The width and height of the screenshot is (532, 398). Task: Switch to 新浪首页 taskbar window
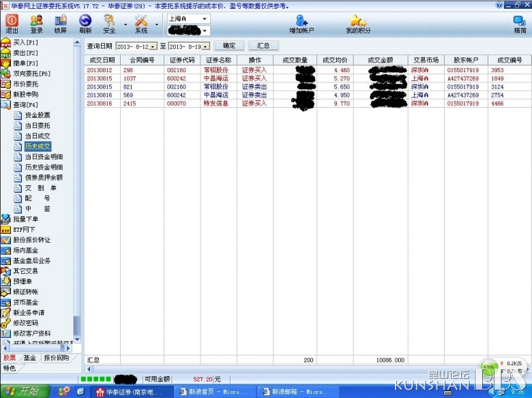(216, 392)
